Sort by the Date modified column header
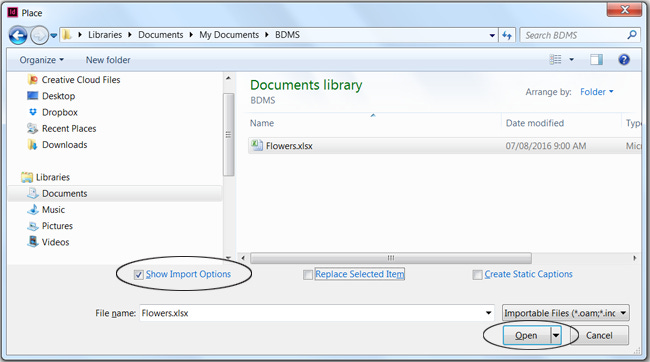This screenshot has width=650, height=362. coord(535,123)
